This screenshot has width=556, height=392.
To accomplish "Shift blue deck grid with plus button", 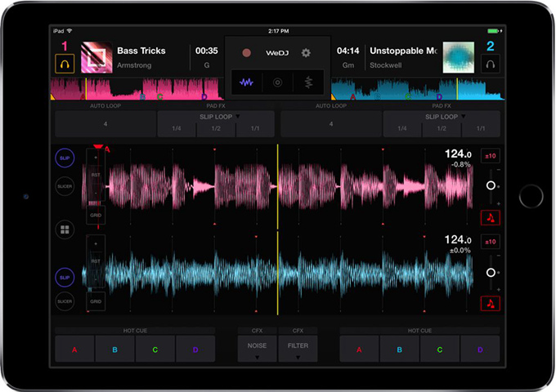I will [96, 243].
